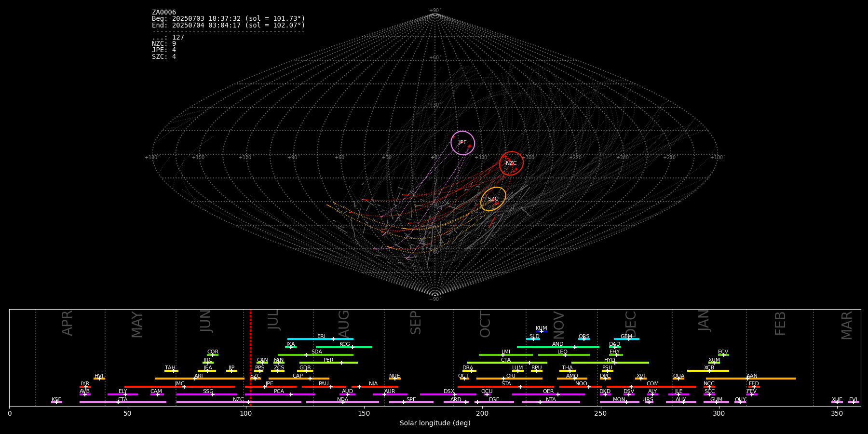
Task: Select the station ID text ZA0006
Action: (164, 12)
